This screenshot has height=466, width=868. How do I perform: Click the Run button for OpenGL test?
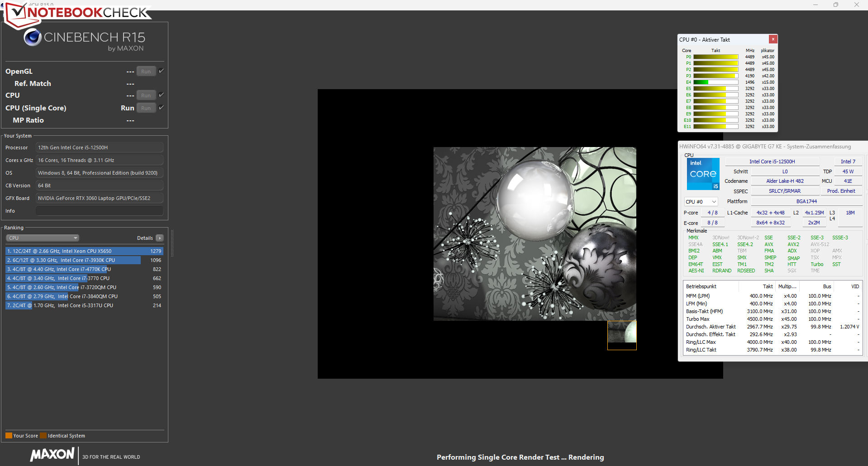point(146,71)
